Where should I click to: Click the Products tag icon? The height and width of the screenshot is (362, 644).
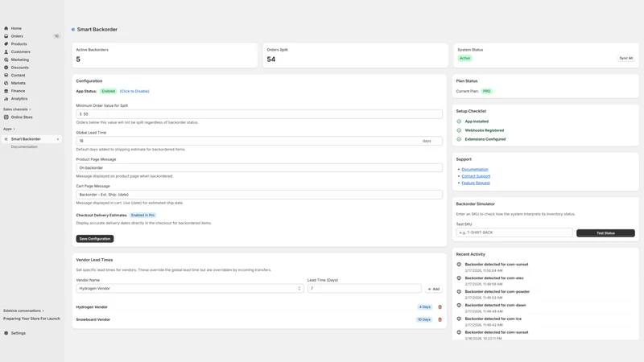click(x=6, y=44)
